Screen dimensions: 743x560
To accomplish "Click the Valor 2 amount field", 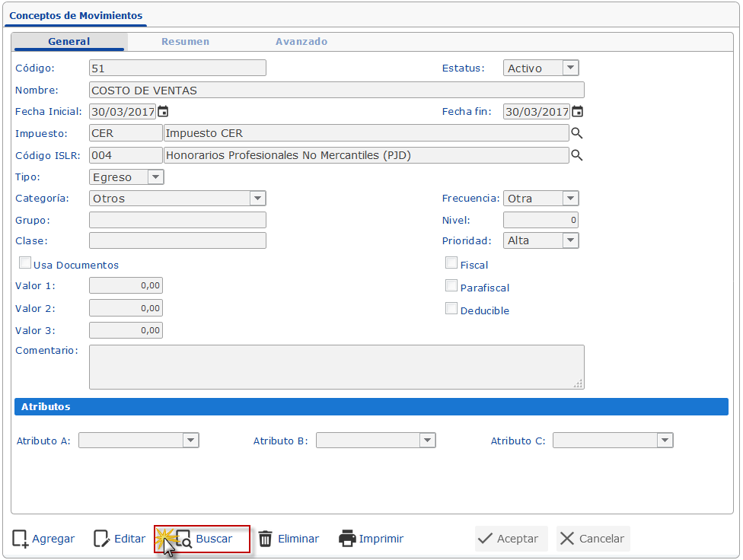I will [126, 308].
